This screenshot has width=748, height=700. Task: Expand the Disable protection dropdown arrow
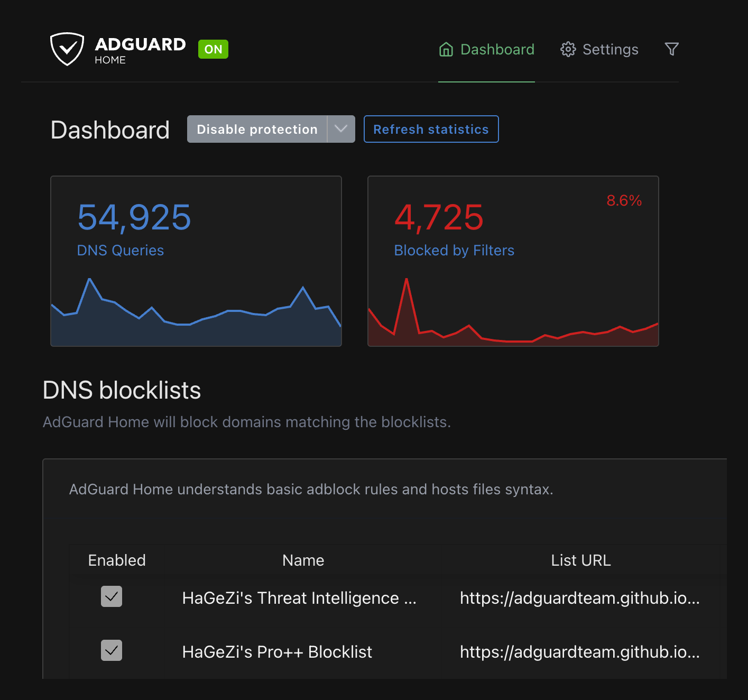point(341,129)
